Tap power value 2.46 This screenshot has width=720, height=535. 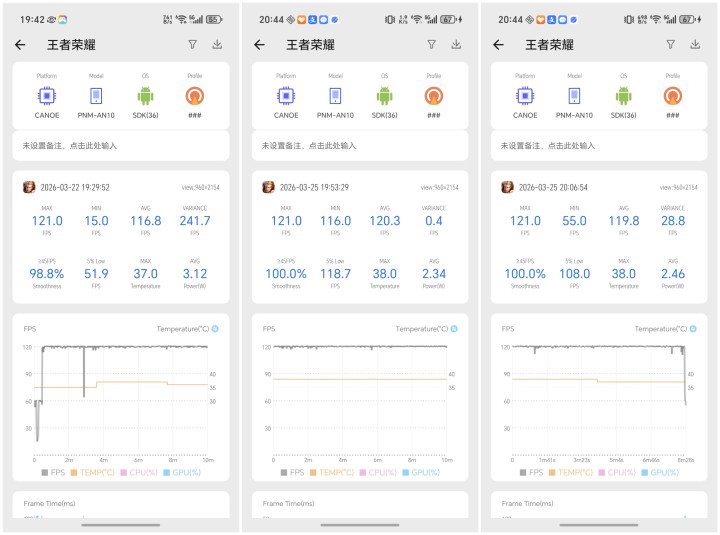tap(673, 274)
